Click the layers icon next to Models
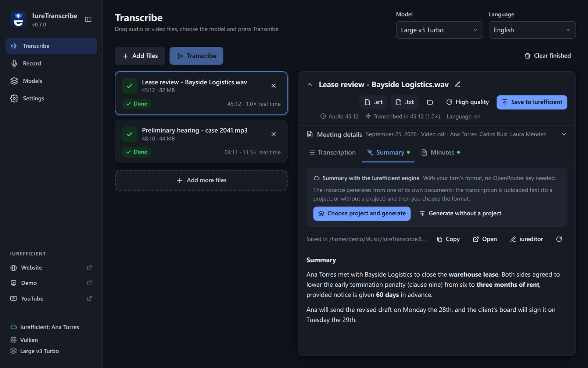 [x=14, y=81]
